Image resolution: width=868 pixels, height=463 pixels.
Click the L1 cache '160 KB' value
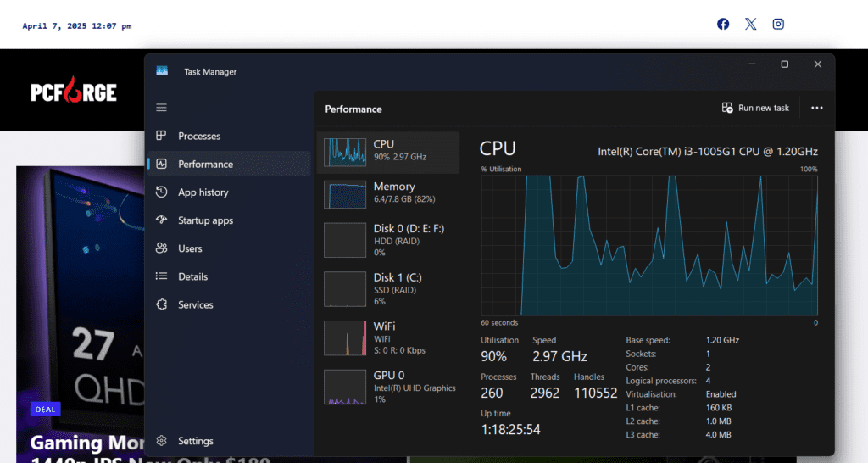719,408
